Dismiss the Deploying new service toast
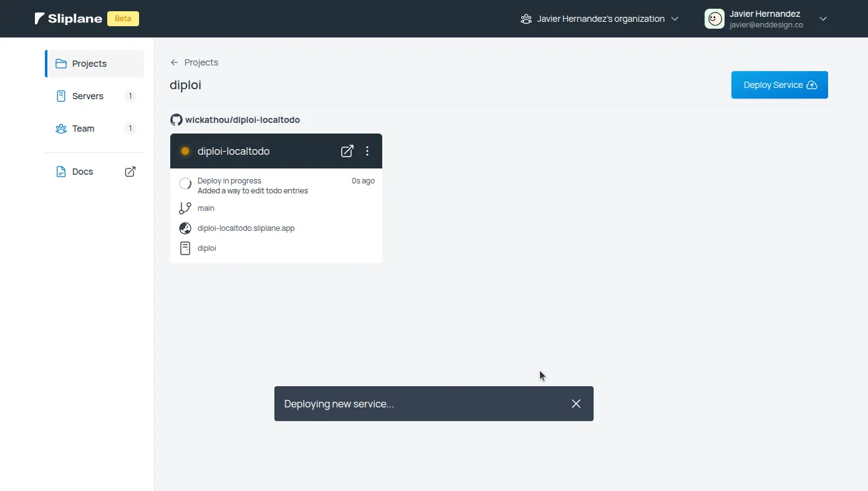868x491 pixels. tap(576, 404)
